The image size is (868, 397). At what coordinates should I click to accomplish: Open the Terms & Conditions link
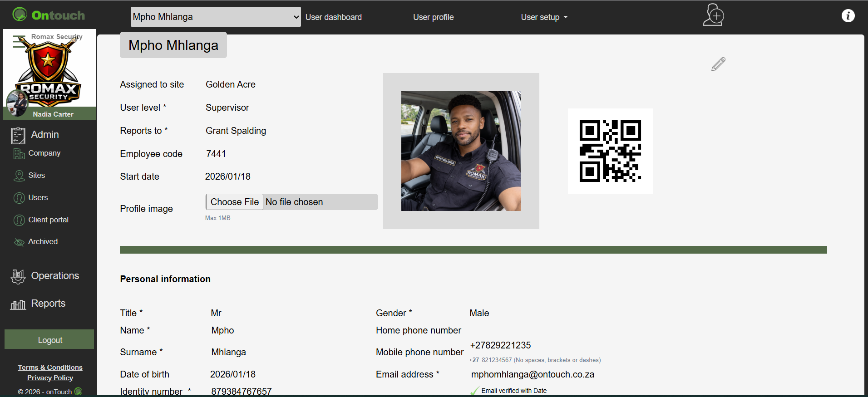[x=50, y=368]
